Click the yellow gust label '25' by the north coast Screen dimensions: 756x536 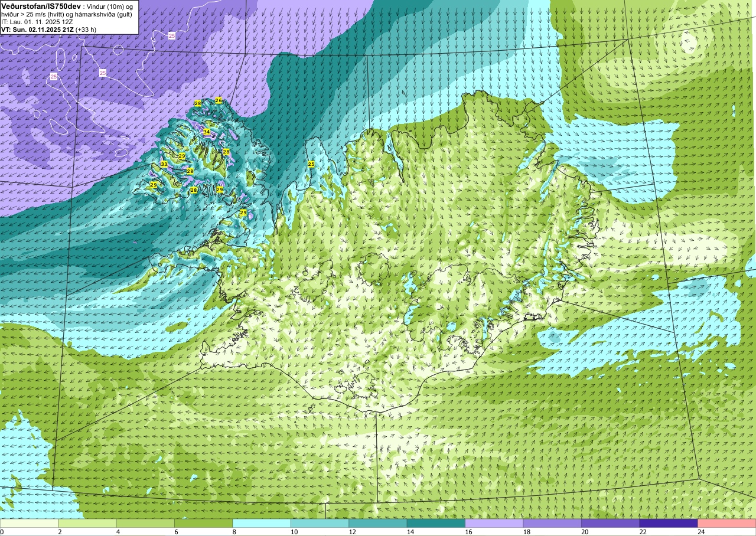pos(311,164)
